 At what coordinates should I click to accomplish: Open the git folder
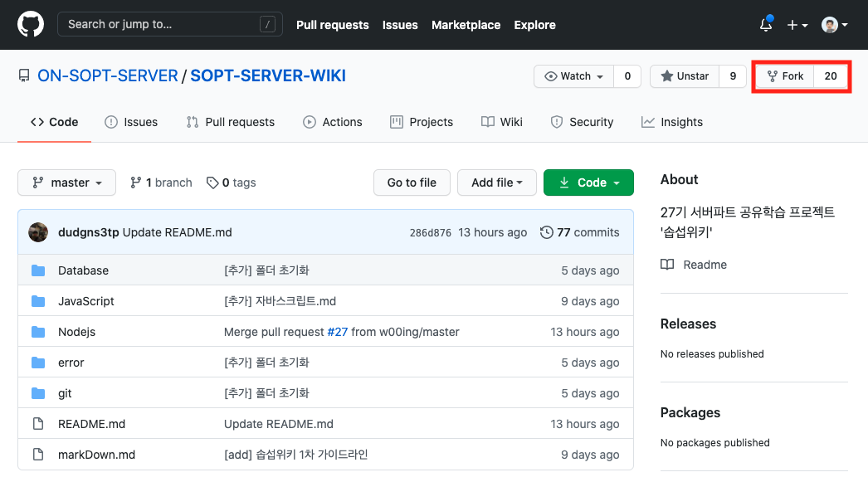coord(65,393)
